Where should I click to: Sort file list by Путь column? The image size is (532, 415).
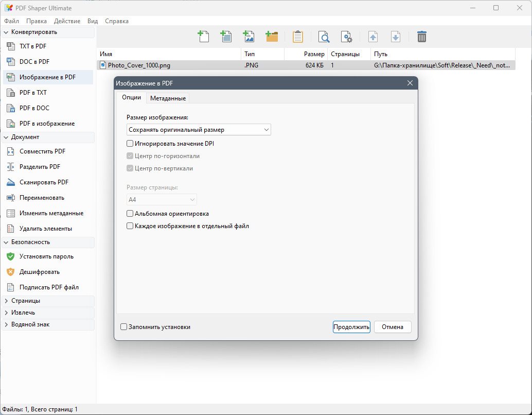[x=443, y=54]
